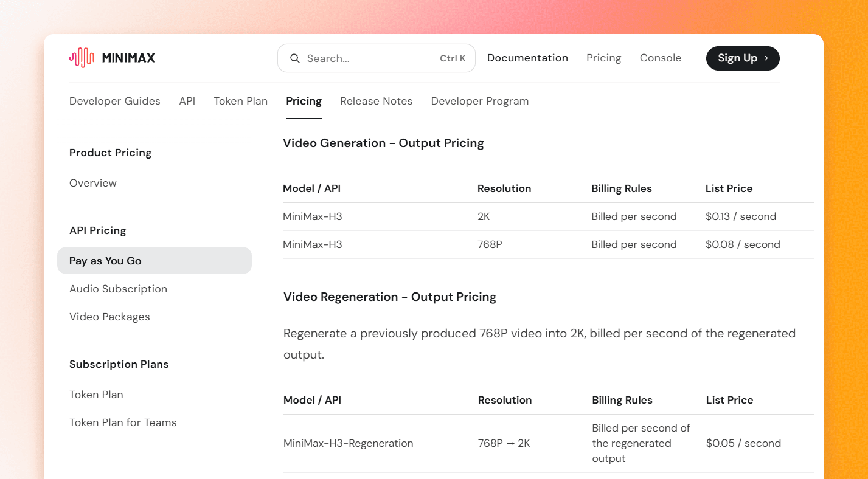868x479 pixels.
Task: Click the magnifier icon in the search bar
Action: 295,58
